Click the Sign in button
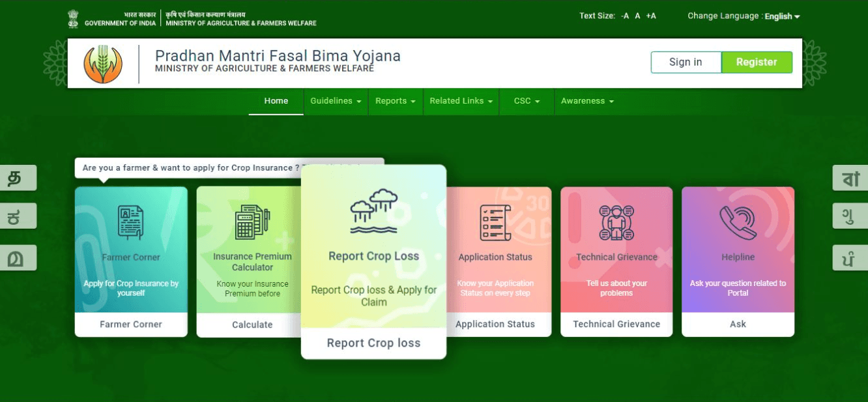868x402 pixels. coord(686,62)
